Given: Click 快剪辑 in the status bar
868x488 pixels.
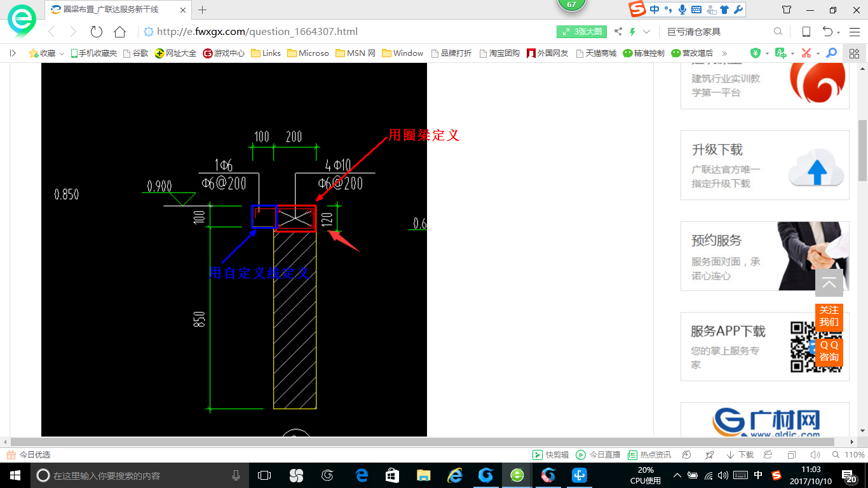Looking at the screenshot, I should [550, 455].
